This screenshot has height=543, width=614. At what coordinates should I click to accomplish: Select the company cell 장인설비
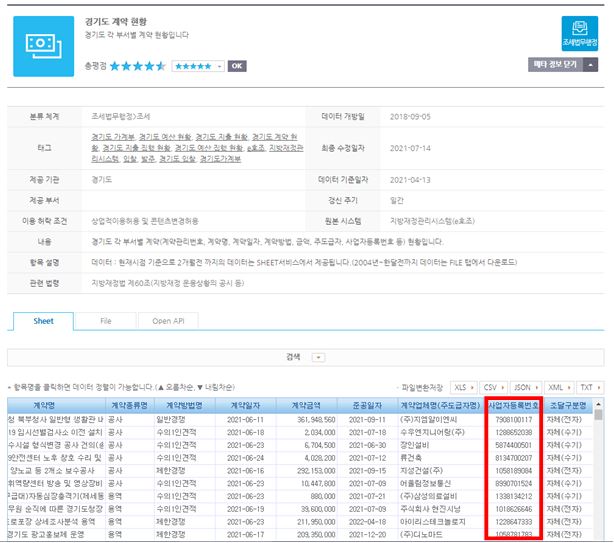441,446
